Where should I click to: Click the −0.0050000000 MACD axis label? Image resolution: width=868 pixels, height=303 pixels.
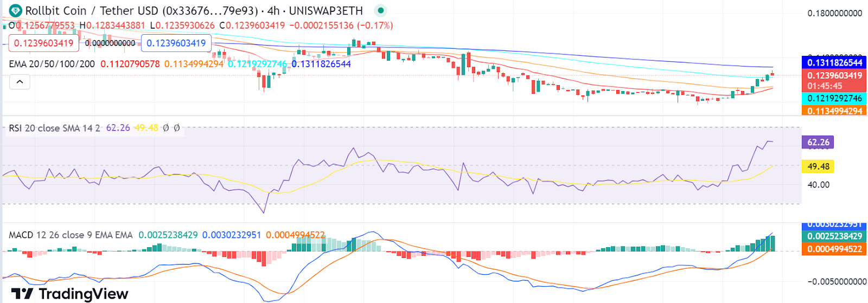[x=837, y=282]
